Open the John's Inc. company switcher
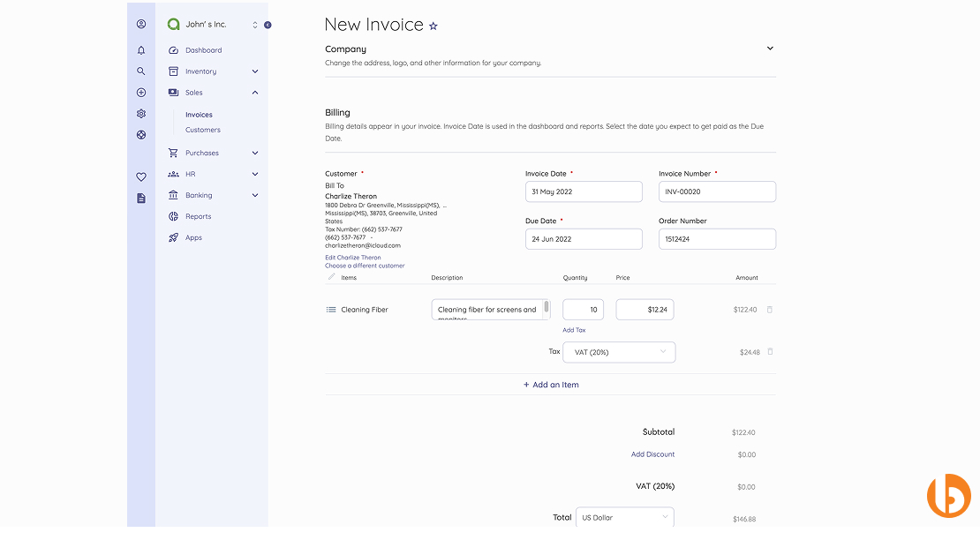 click(x=255, y=25)
